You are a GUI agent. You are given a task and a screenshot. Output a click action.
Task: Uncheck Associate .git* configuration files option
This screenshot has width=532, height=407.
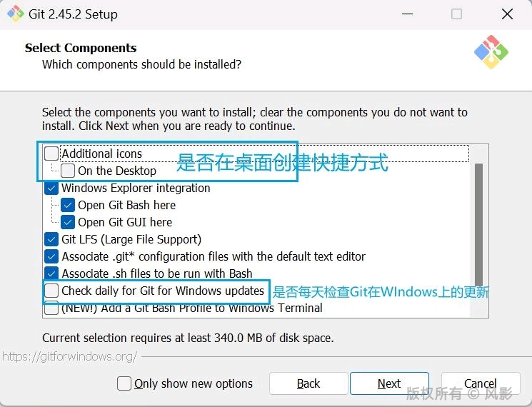(x=52, y=256)
